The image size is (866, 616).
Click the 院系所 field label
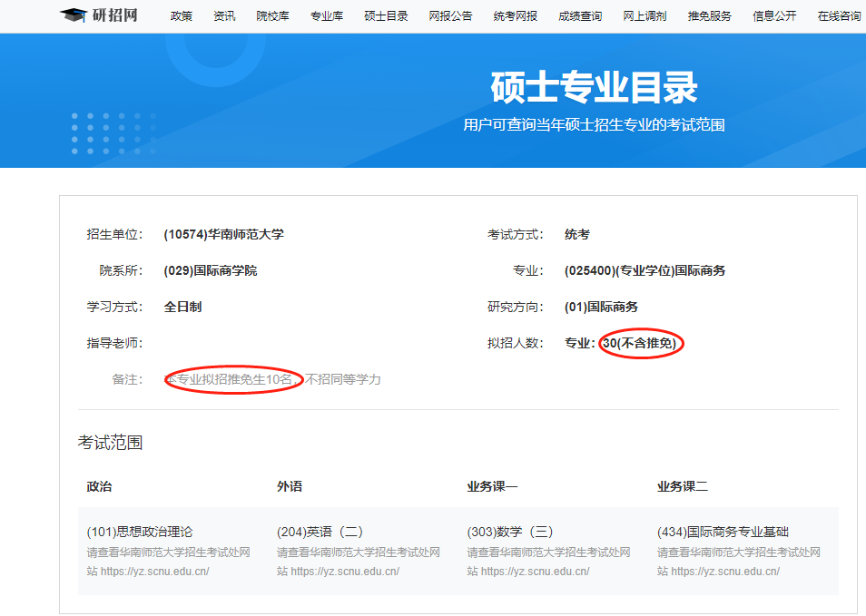pyautogui.click(x=121, y=270)
